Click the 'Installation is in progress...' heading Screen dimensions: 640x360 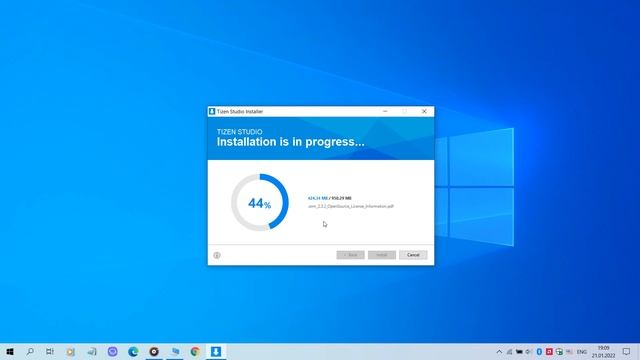click(291, 142)
